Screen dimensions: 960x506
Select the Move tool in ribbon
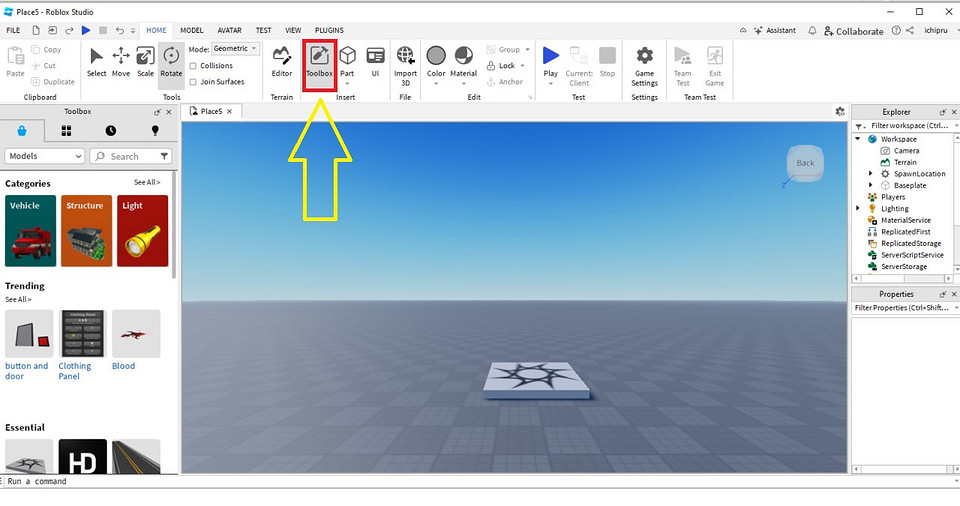121,61
